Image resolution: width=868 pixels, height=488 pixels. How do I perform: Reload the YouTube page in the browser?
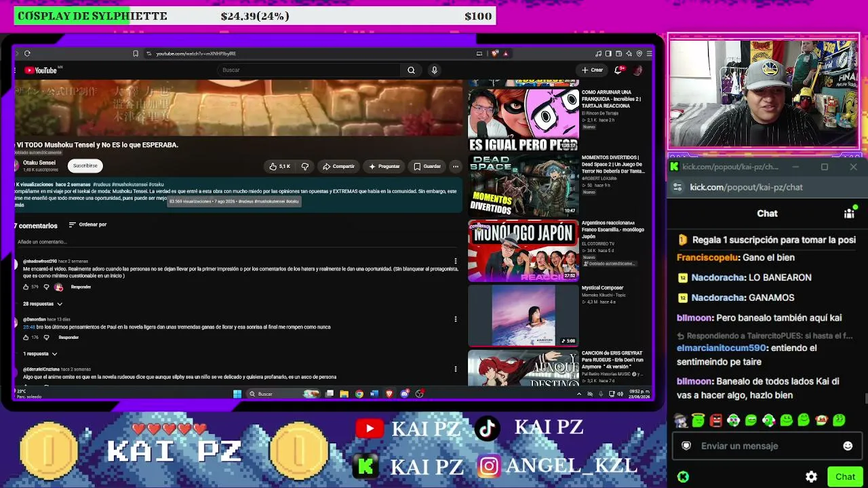point(27,54)
